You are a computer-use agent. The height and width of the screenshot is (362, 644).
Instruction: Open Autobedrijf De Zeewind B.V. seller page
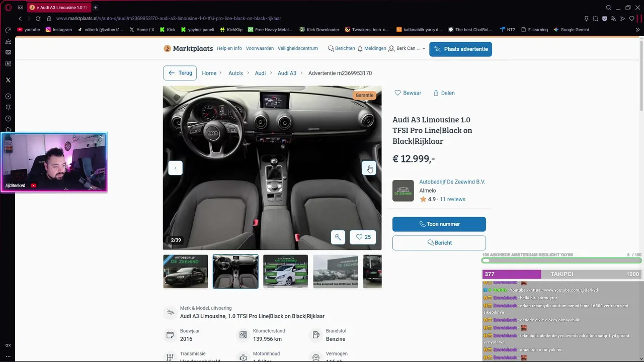pyautogui.click(x=452, y=182)
